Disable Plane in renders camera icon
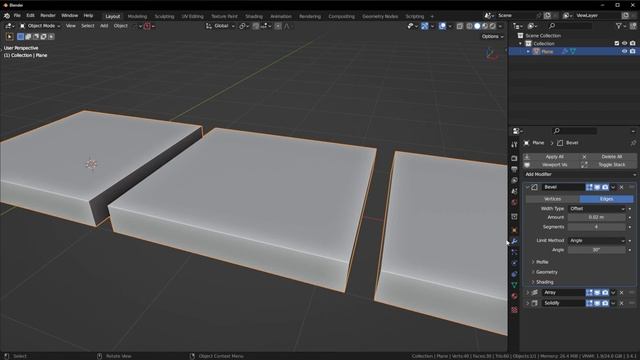Viewport: 640px width, 360px height. tap(633, 51)
